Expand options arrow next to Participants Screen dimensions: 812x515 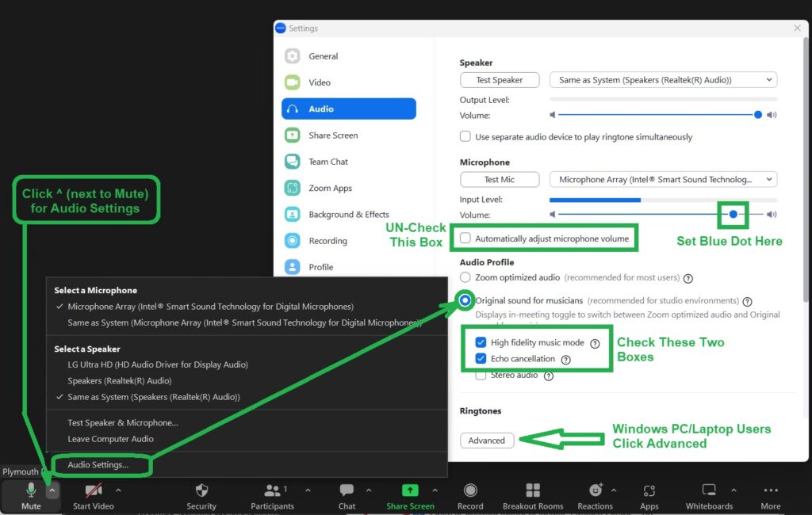click(x=308, y=490)
